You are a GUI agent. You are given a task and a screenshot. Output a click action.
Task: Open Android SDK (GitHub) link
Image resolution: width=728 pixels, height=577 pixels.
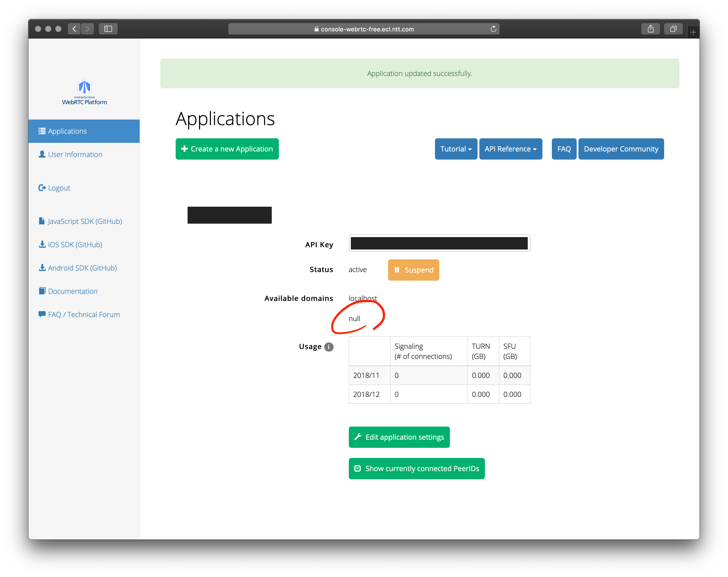[78, 268]
